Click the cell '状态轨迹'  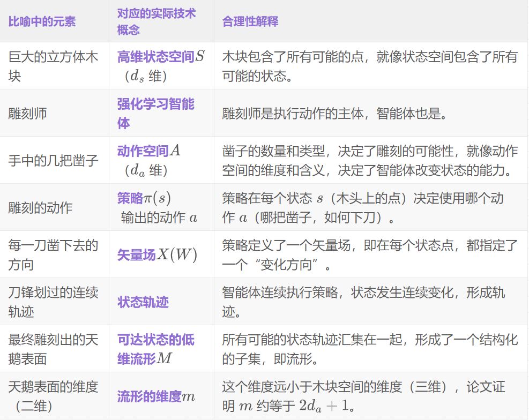(161, 302)
